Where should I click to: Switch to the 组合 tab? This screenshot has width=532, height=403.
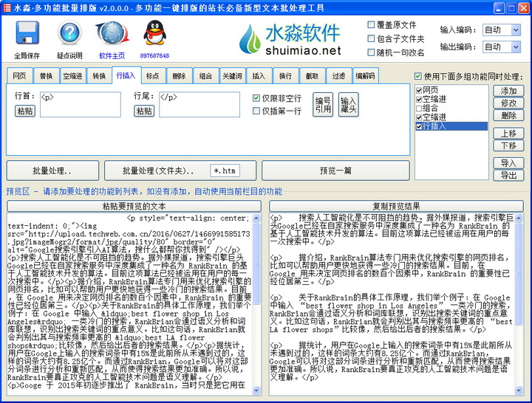click(205, 75)
